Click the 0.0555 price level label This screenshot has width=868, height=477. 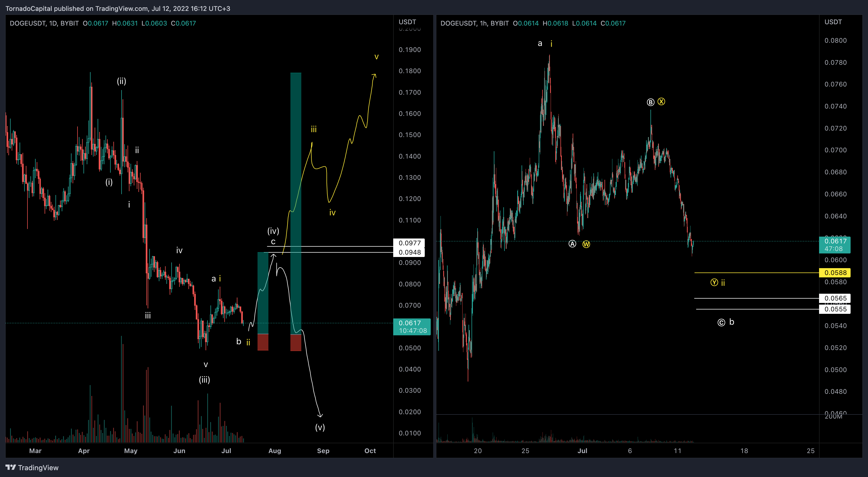click(835, 309)
